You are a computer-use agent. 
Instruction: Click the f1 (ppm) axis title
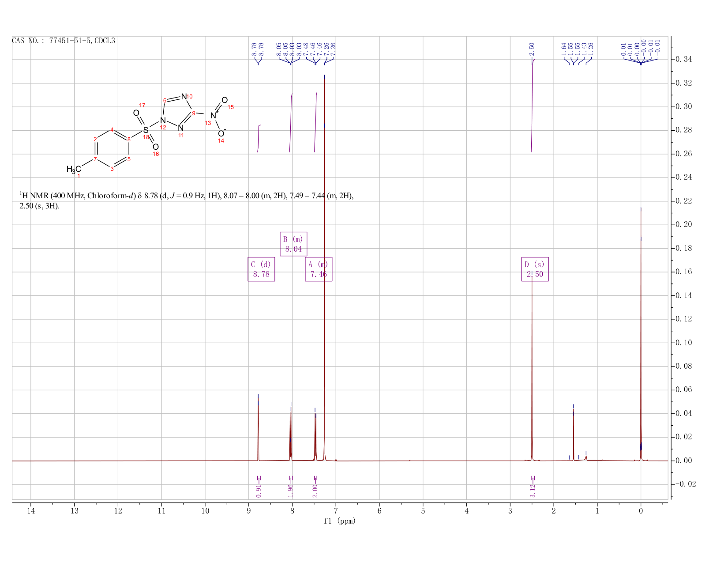pos(340,521)
